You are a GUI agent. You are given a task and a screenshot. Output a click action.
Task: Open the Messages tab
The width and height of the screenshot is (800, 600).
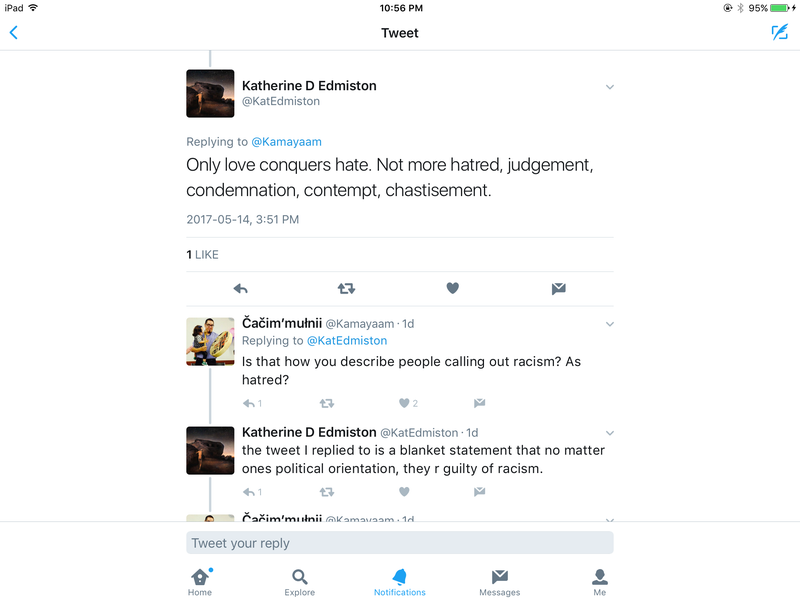point(499,582)
